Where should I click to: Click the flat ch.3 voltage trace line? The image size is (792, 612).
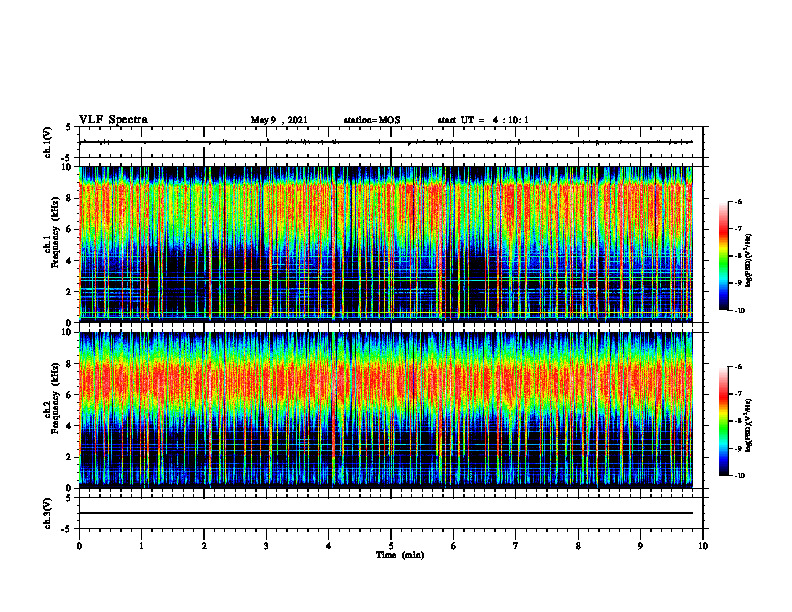[x=386, y=513]
